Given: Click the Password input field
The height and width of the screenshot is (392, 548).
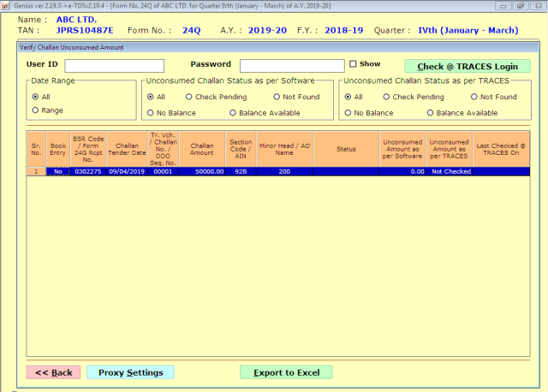Looking at the screenshot, I should [x=291, y=66].
